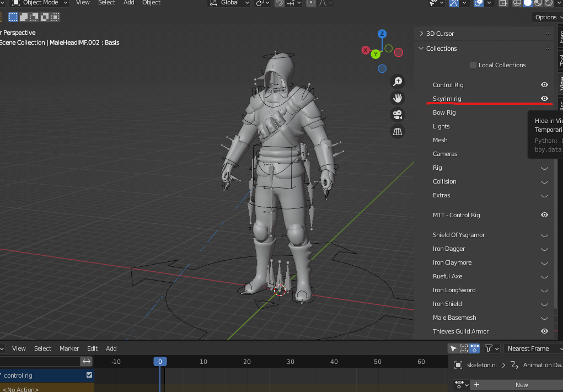Click the zoom in/out viewport icon
The height and width of the screenshot is (392, 563).
coord(397,82)
